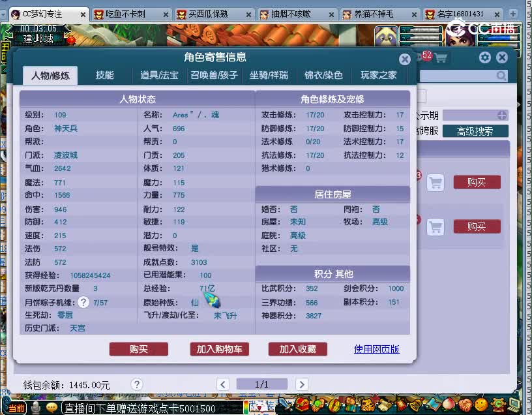Viewport: 532px width, 415px height.
Task: Expand the 公示期 filter with plus icon
Action: coord(501,115)
